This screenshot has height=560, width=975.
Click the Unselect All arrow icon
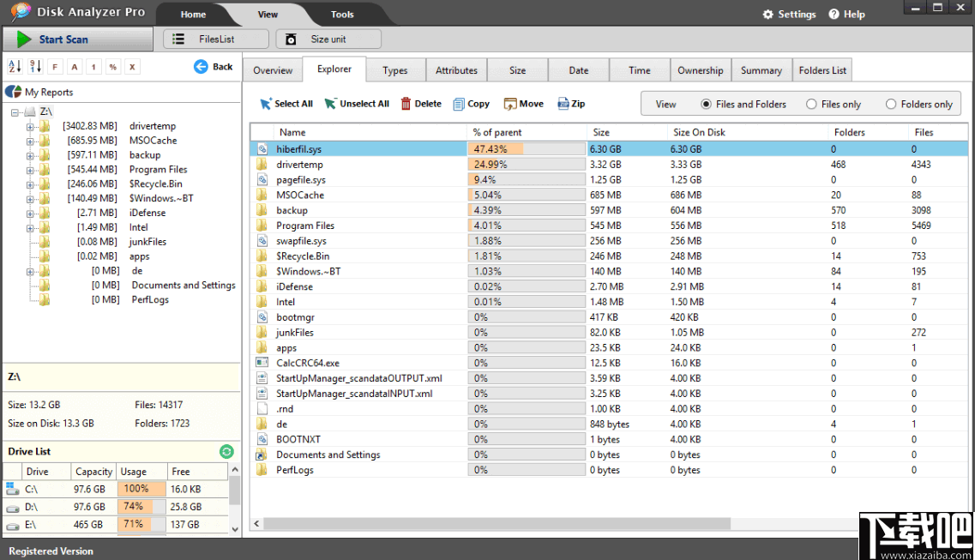(329, 103)
